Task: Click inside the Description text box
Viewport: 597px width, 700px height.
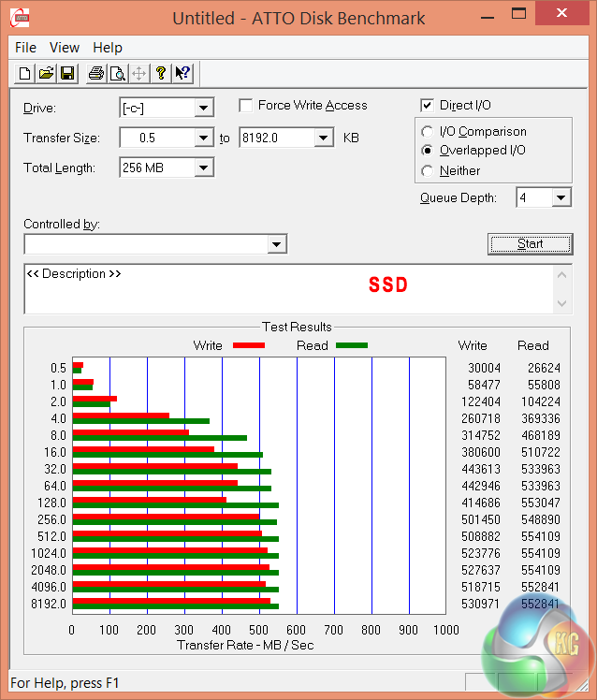Action: tap(289, 289)
